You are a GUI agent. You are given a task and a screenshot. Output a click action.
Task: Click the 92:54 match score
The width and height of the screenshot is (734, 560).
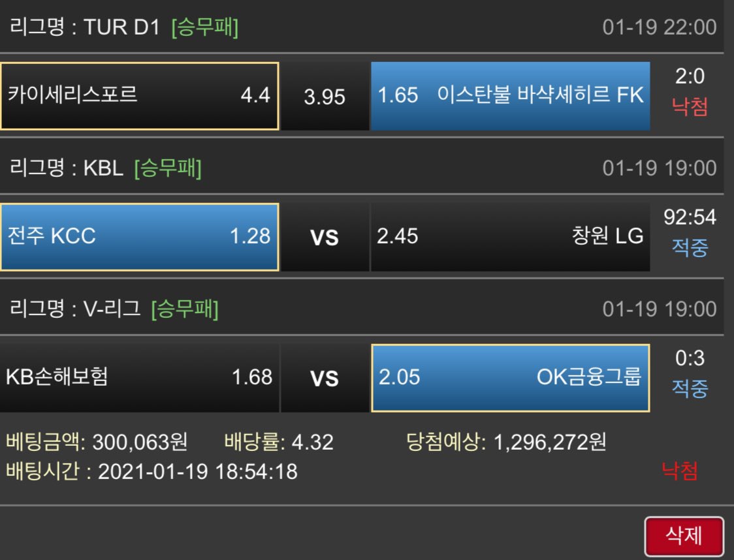tap(690, 217)
